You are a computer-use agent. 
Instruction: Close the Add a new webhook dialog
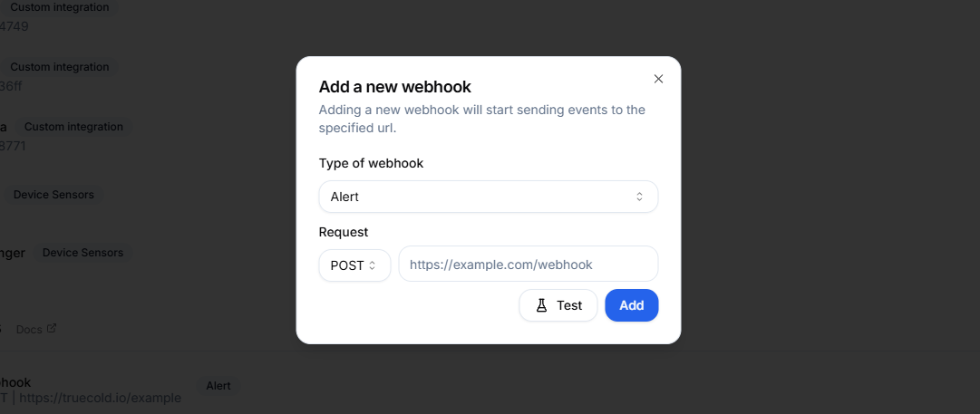658,79
